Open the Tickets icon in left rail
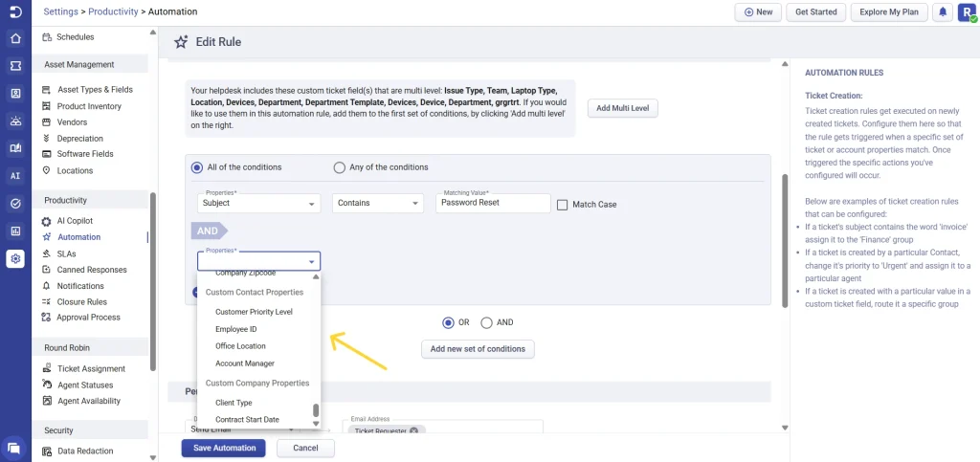The image size is (980, 462). tap(15, 66)
